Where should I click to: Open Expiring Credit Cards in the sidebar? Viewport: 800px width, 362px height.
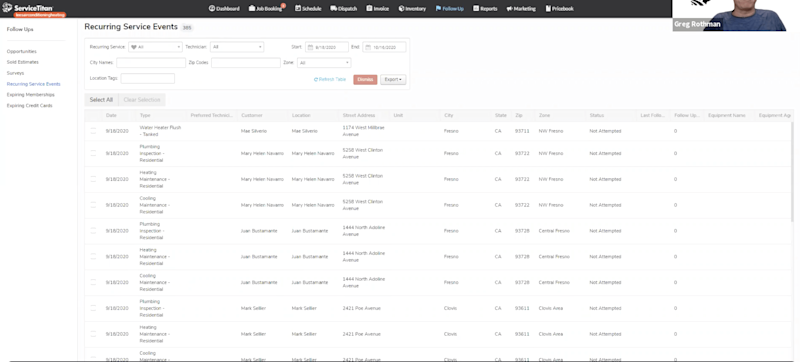click(30, 106)
